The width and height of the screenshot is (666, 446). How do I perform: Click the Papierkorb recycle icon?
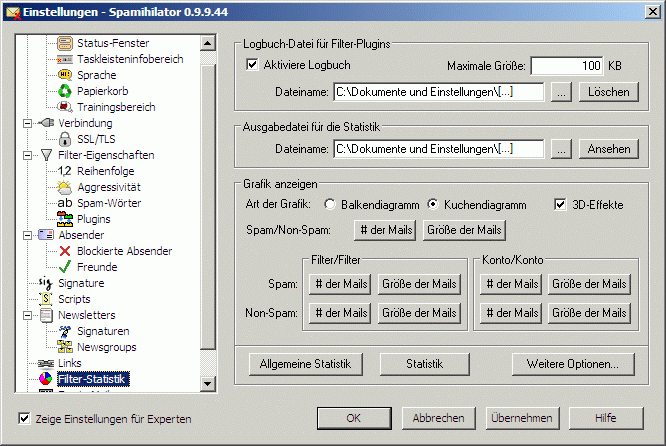point(65,91)
